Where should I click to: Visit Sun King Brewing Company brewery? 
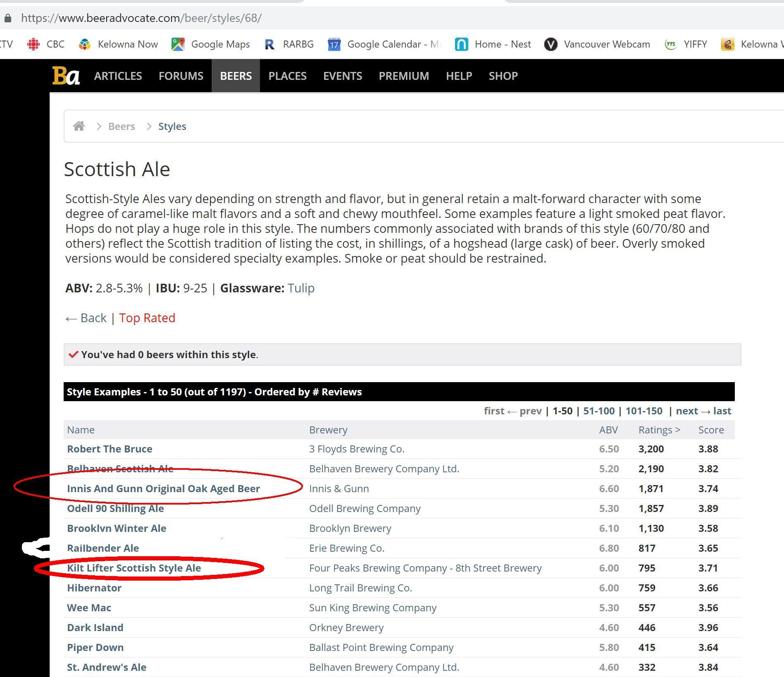coord(373,608)
